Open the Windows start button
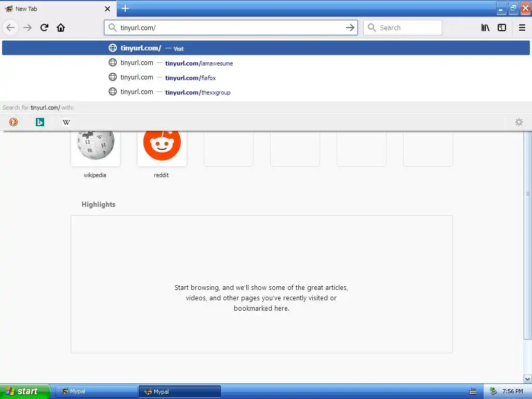Screen dimensions: 532x399 (x=25, y=391)
